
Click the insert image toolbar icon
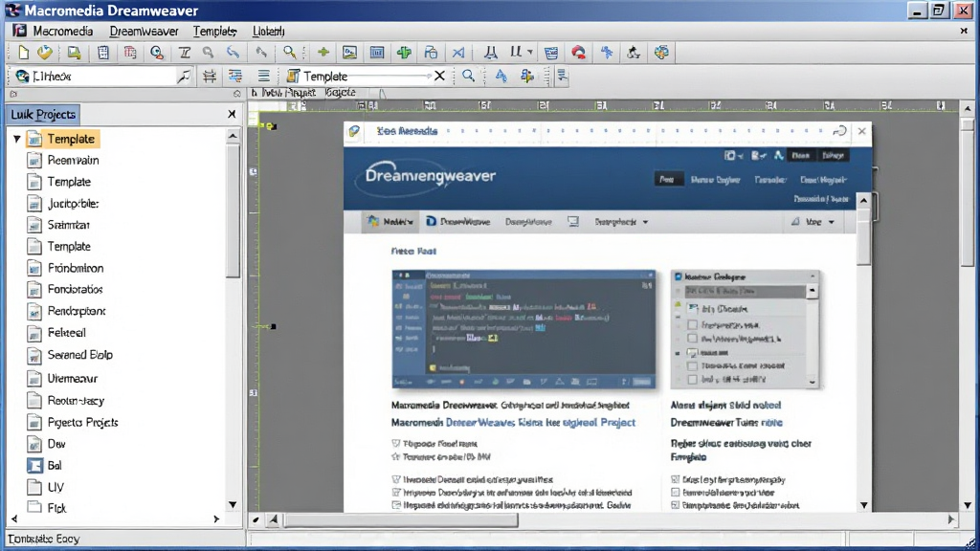[349, 53]
